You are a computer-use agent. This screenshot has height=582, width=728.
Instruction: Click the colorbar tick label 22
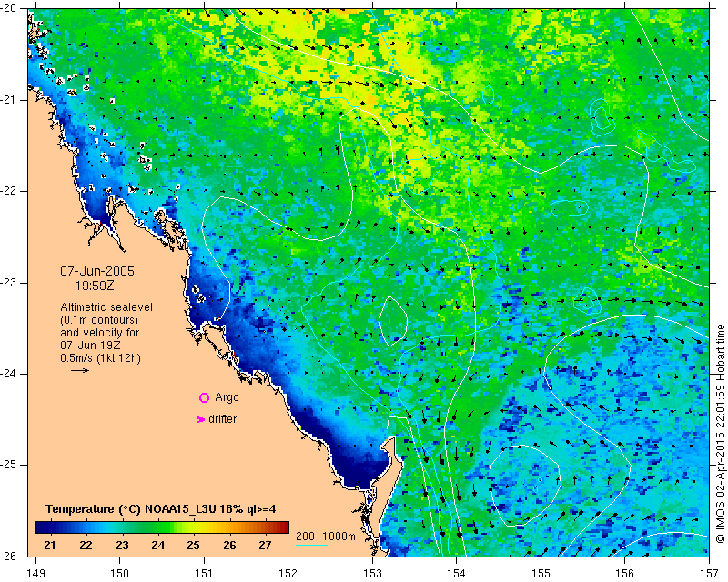(86, 546)
